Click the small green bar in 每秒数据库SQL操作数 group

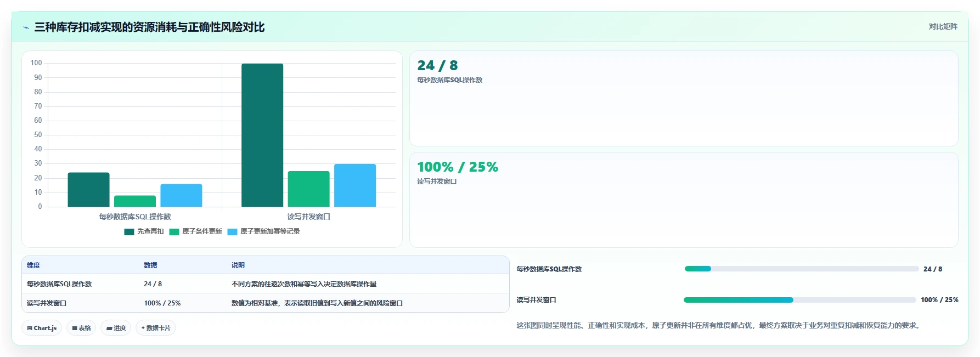(x=135, y=201)
